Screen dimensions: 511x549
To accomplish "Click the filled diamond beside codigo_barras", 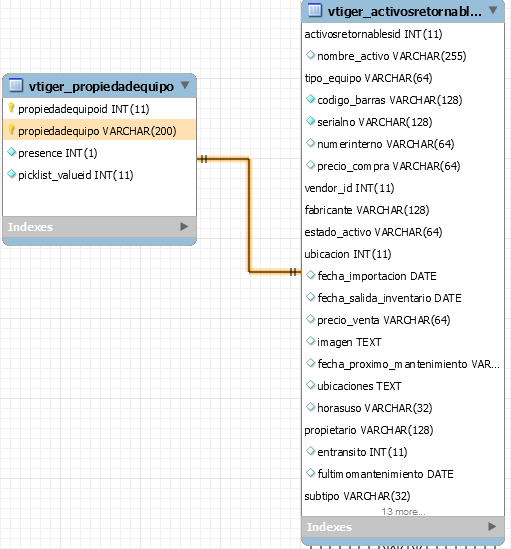I will pyautogui.click(x=310, y=99).
